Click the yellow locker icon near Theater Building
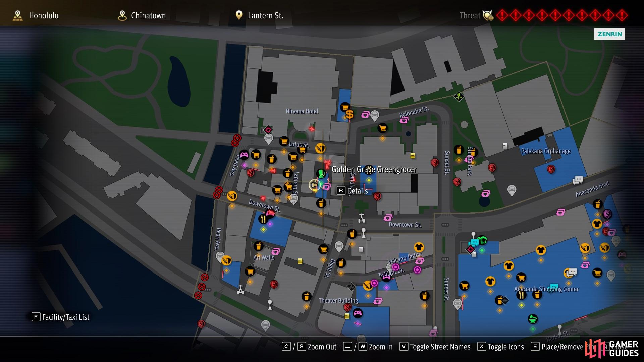Screen dimensions: 644x362 (347, 316)
